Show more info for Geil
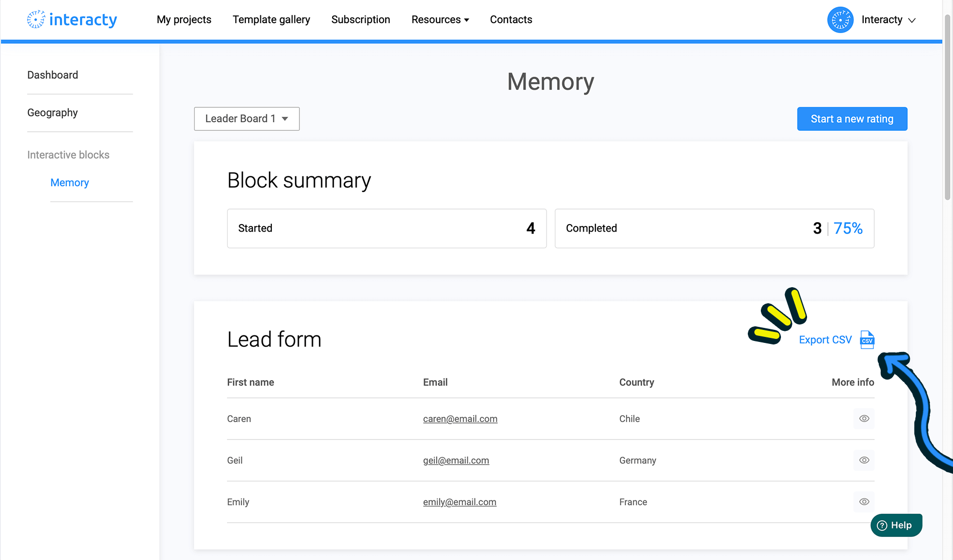This screenshot has width=953, height=560. 864,460
